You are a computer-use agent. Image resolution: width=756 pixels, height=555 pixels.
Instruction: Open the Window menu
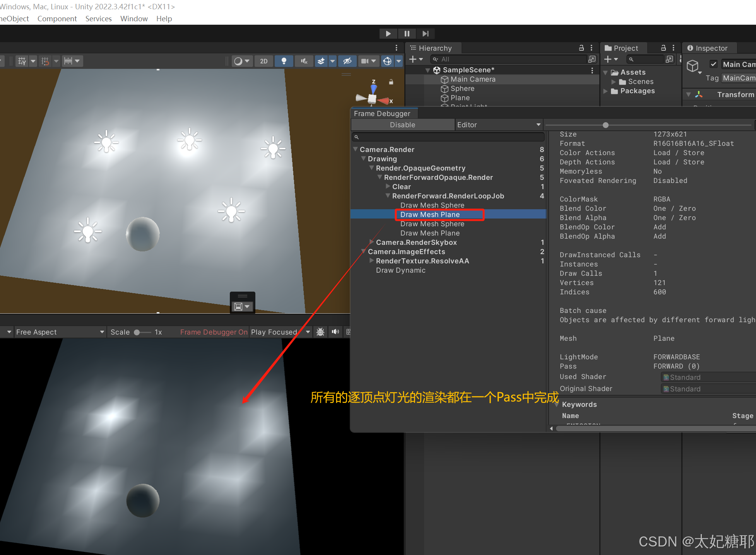tap(134, 19)
